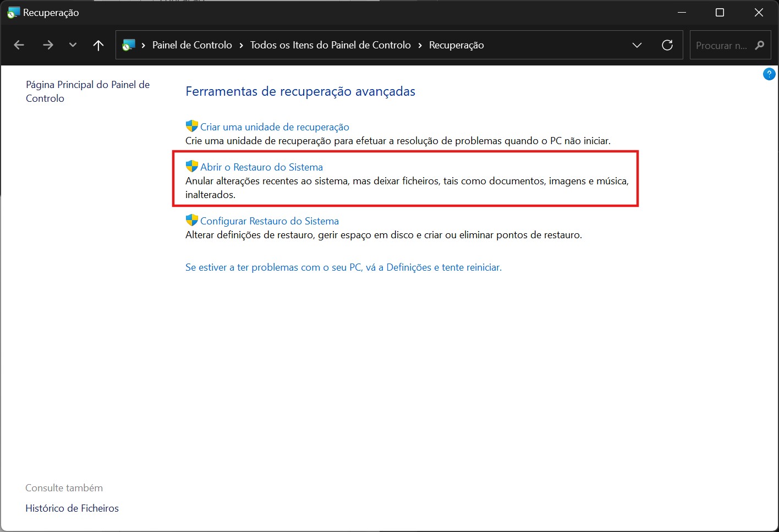Expand the address bar history dropdown
The width and height of the screenshot is (779, 532).
coord(637,45)
